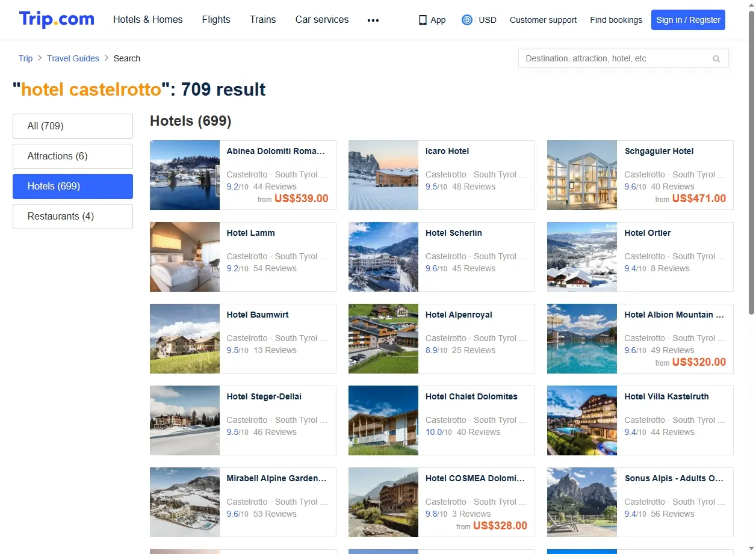Open Hotel Steger-Dellai thumbnail image
The image size is (756, 554).
185,420
